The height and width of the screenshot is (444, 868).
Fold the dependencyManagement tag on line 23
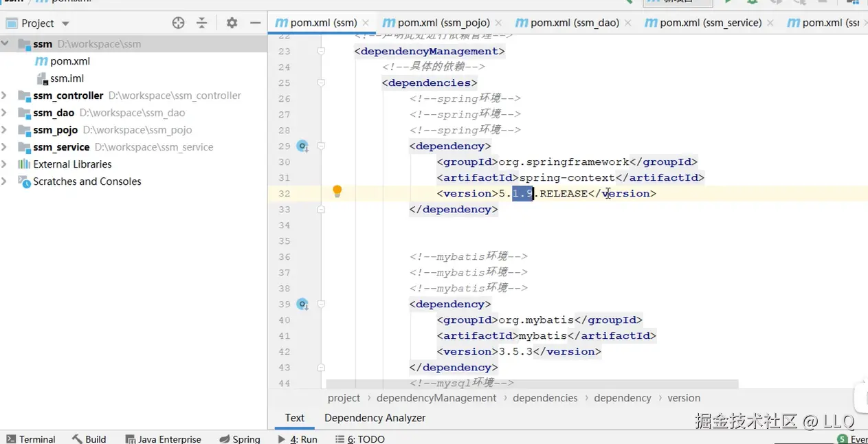pyautogui.click(x=321, y=51)
